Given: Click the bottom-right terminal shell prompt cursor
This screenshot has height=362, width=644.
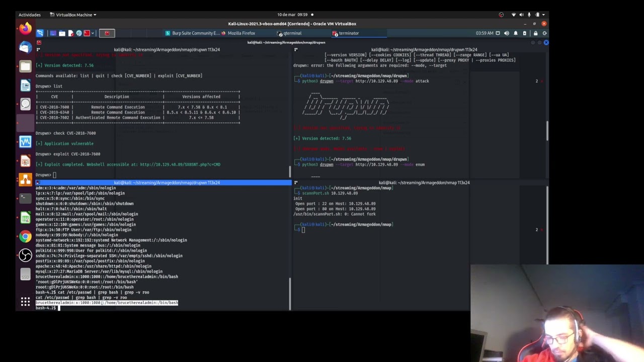Looking at the screenshot, I should pos(303,230).
